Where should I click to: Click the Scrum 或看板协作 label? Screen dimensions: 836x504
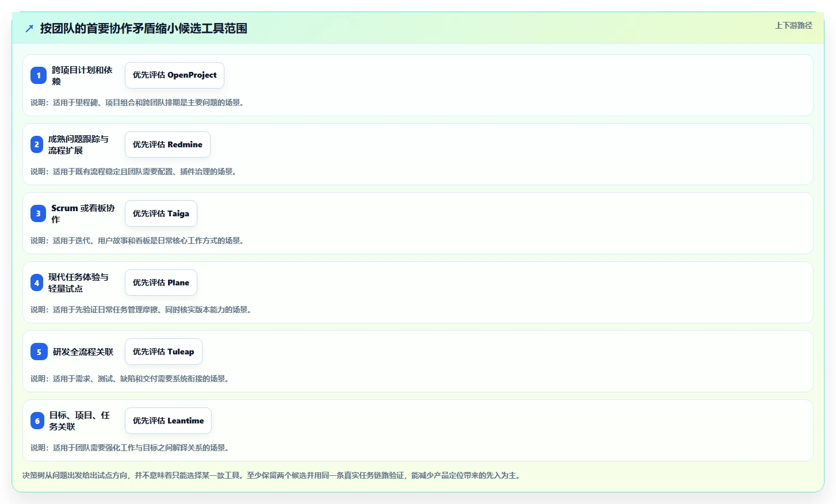[83, 213]
